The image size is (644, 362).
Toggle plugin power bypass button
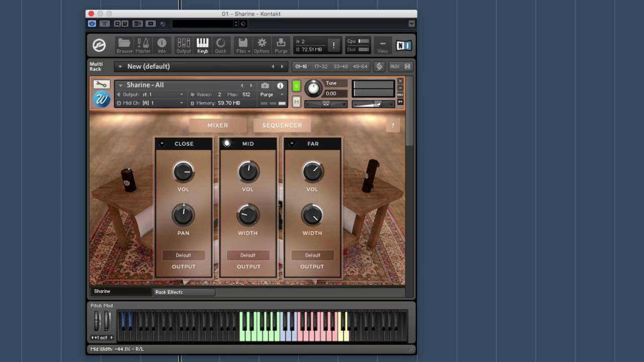point(92,24)
